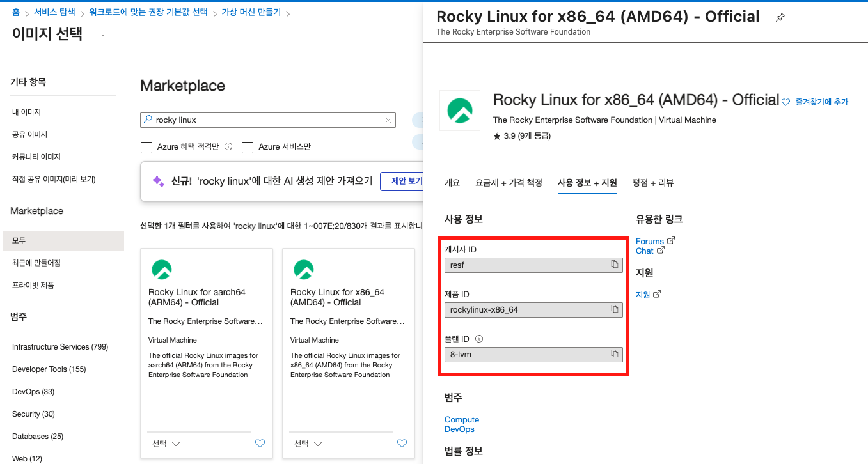Toggle favorite heart on aarch64 ARM64 card
This screenshot has height=464, width=868.
(x=260, y=443)
